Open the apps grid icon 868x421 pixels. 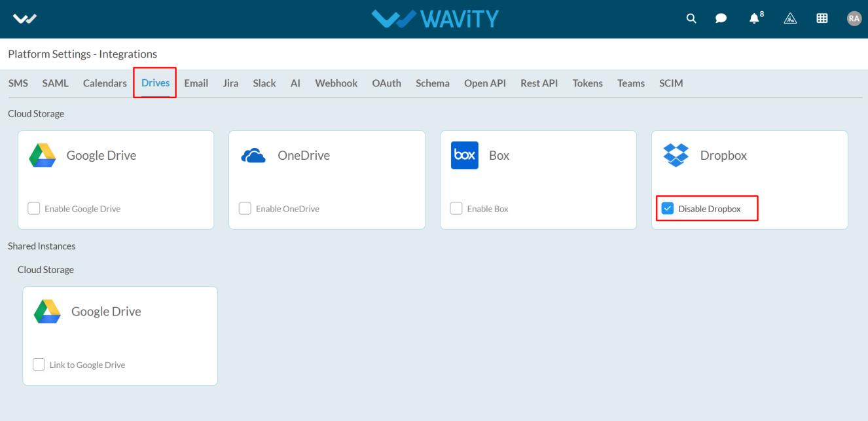[822, 18]
